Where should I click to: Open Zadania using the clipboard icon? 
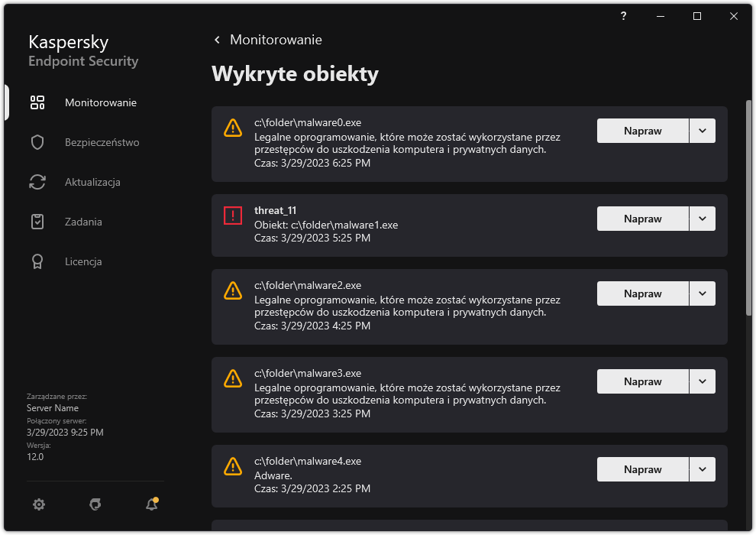pos(37,221)
